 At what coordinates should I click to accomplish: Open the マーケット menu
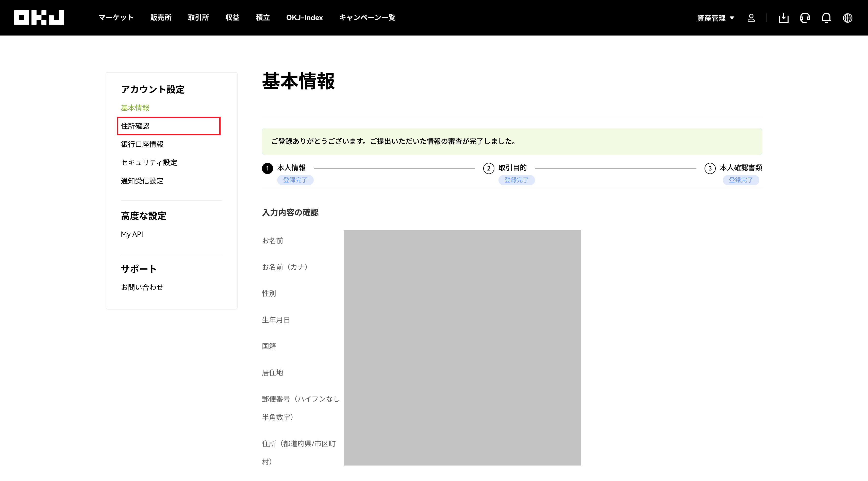pyautogui.click(x=116, y=18)
